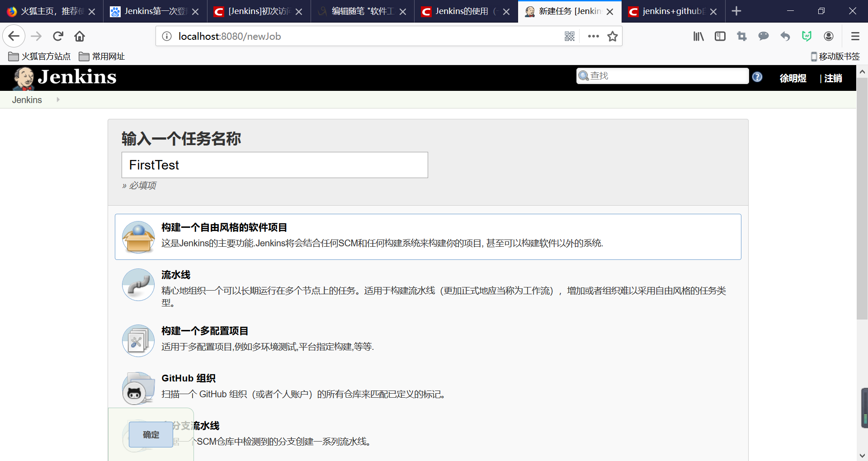
Task: Select the GitHub 组织 octocat icon
Action: tap(138, 388)
